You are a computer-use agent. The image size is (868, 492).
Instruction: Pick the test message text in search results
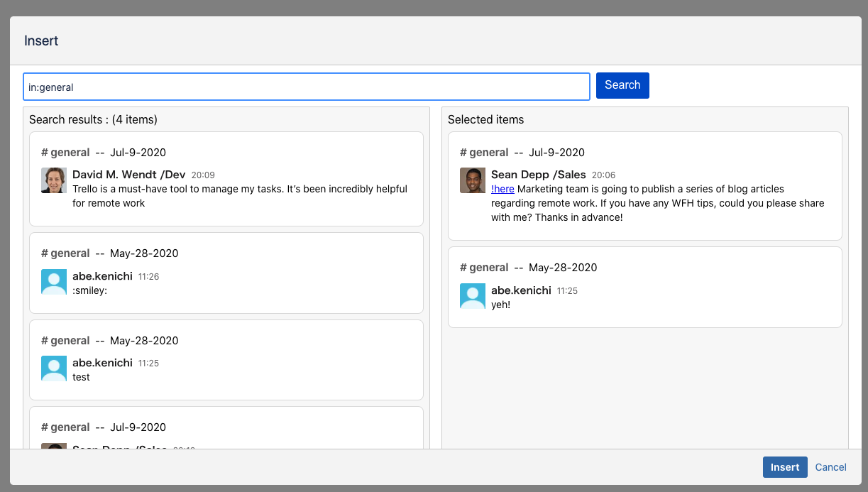[x=81, y=377]
